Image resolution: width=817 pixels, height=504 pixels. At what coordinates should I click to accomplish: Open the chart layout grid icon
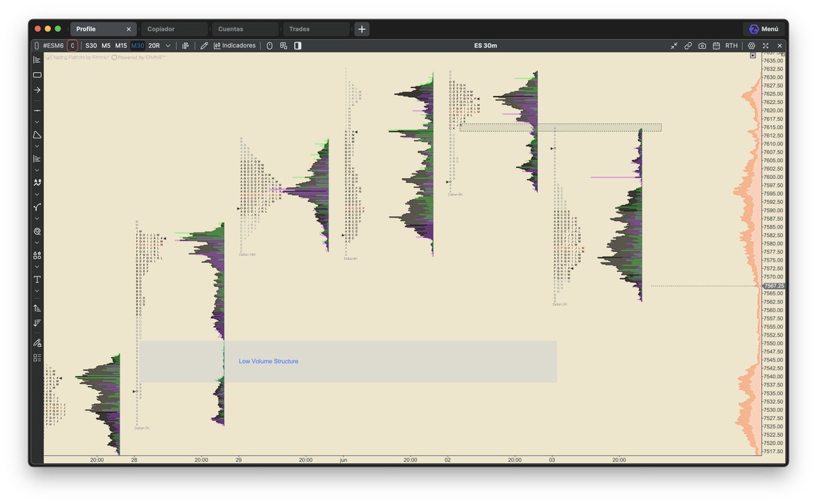[283, 46]
